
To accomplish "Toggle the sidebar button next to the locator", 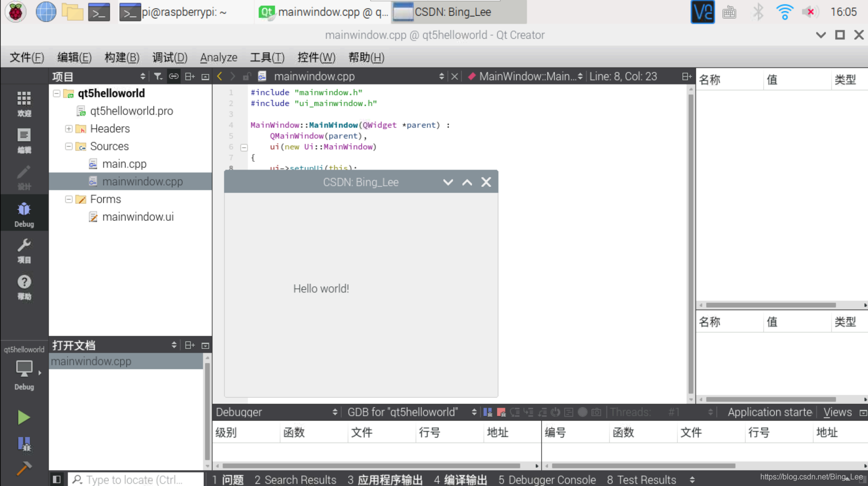I will [x=57, y=479].
